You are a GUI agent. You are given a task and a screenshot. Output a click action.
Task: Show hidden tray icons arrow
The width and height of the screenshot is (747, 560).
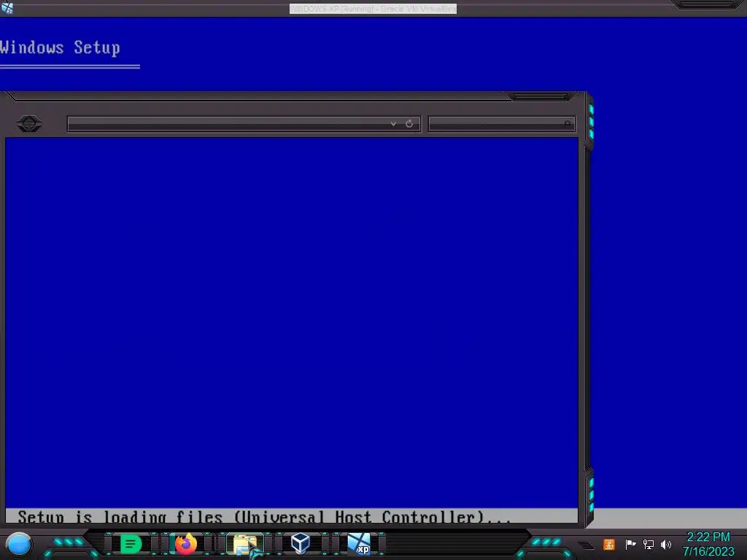coord(586,545)
